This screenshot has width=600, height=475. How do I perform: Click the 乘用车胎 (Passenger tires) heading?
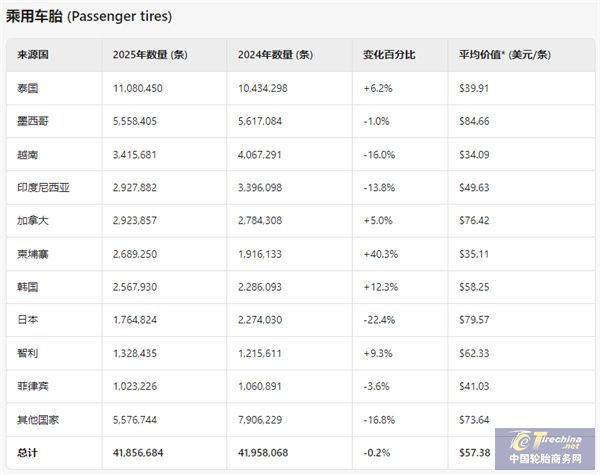point(88,16)
